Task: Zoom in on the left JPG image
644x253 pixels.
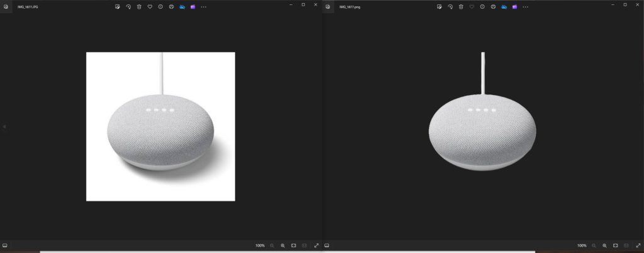Action: click(283, 245)
